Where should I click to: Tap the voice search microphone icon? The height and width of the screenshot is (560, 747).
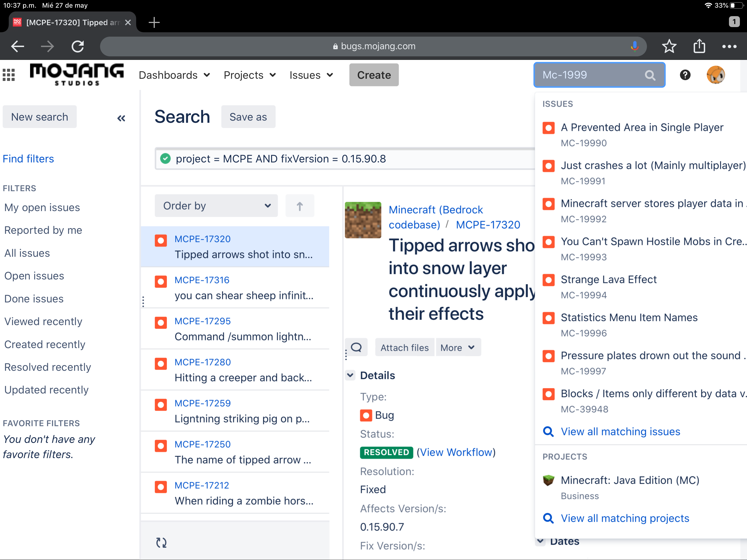click(x=635, y=46)
